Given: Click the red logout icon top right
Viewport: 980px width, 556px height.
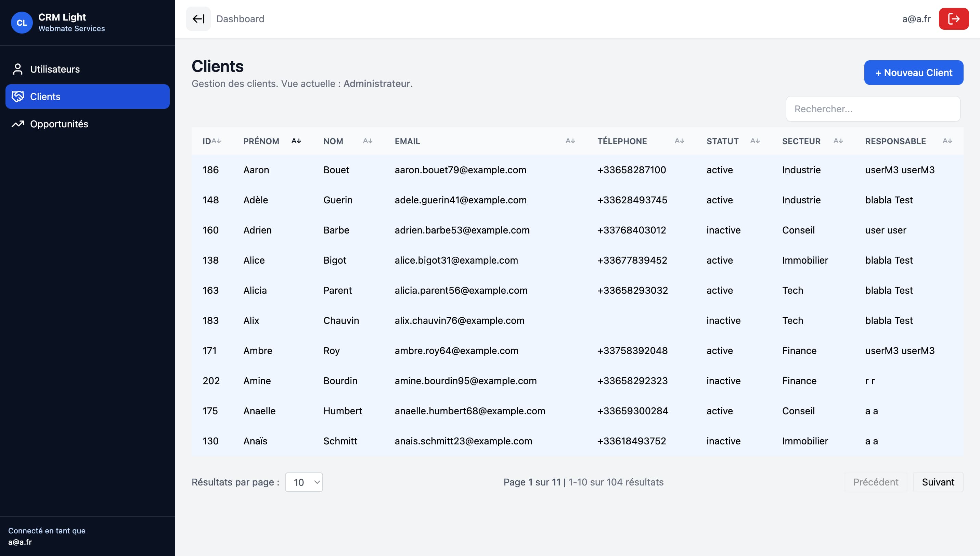Looking at the screenshot, I should pos(954,19).
